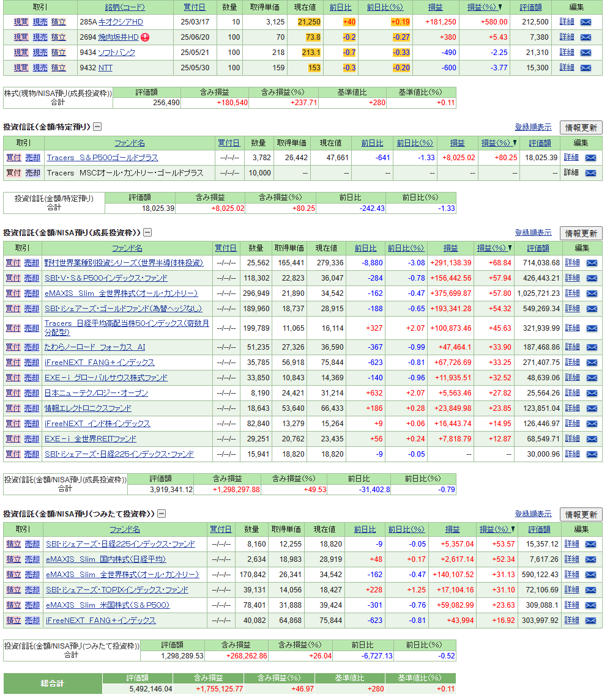Screen dimensions: 610x700
Task: Click 現買 for NTT stock
Action: point(21,68)
